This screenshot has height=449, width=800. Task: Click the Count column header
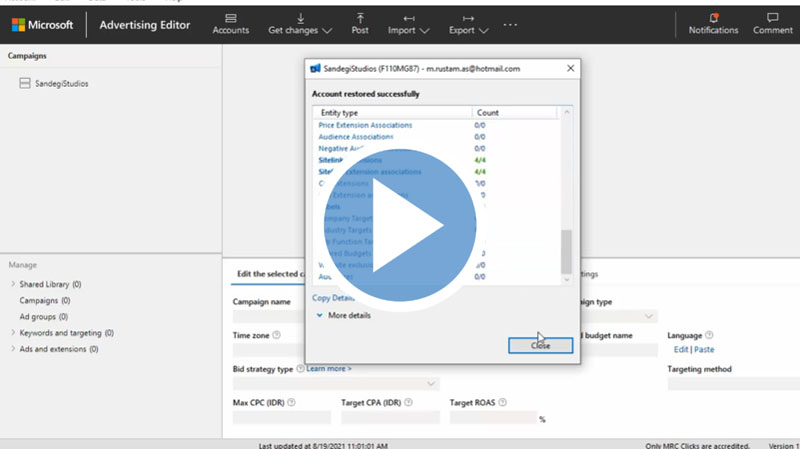point(515,113)
